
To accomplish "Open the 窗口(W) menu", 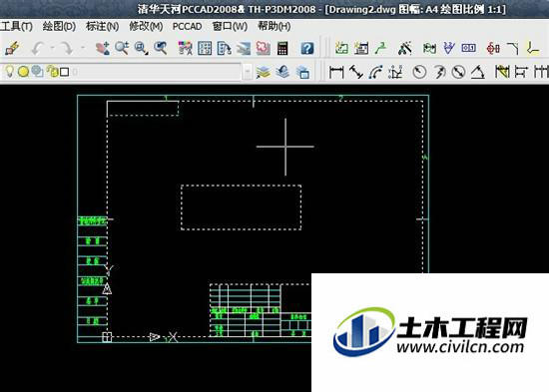I will tap(230, 26).
